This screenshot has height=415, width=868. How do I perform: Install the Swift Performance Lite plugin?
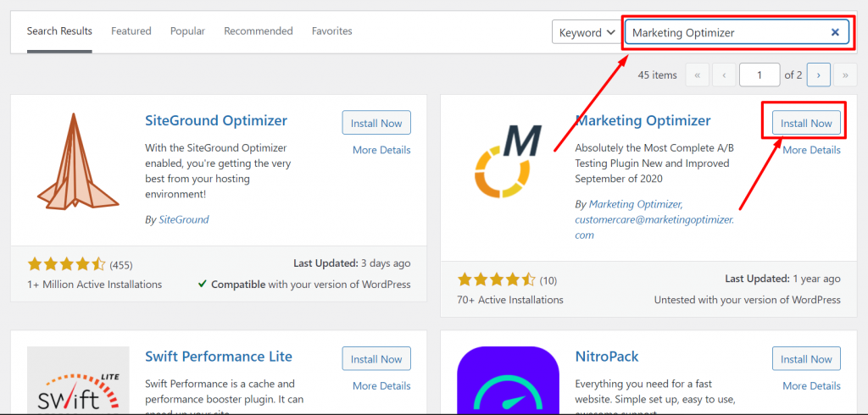[376, 358]
